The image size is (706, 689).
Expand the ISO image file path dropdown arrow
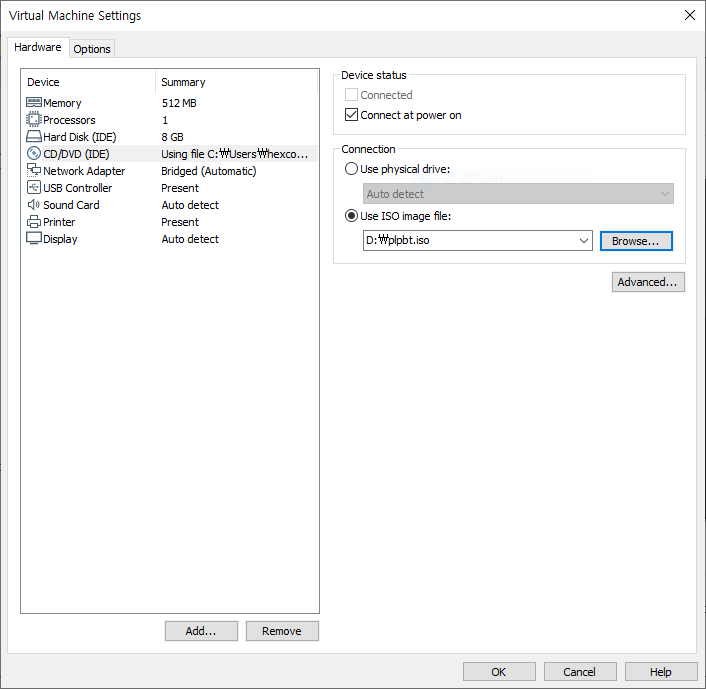point(584,240)
